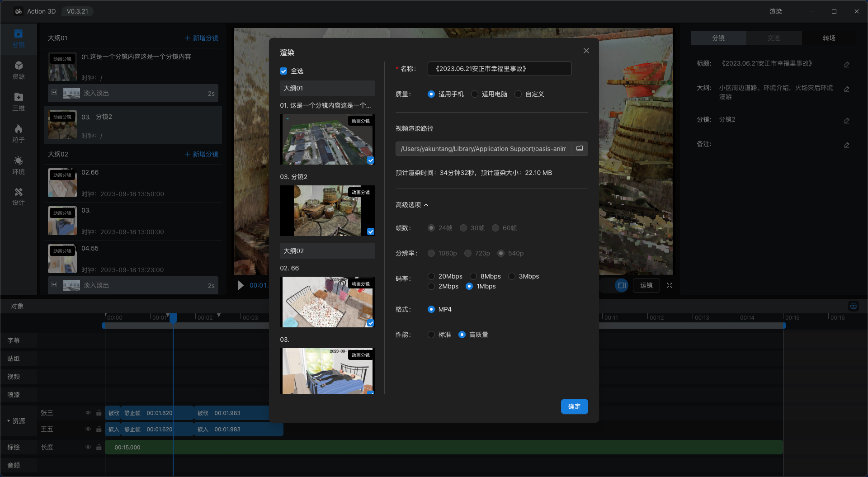868x477 pixels.
Task: Uncheck the 03 分镜2 thumbnail checkbox
Action: tap(371, 232)
